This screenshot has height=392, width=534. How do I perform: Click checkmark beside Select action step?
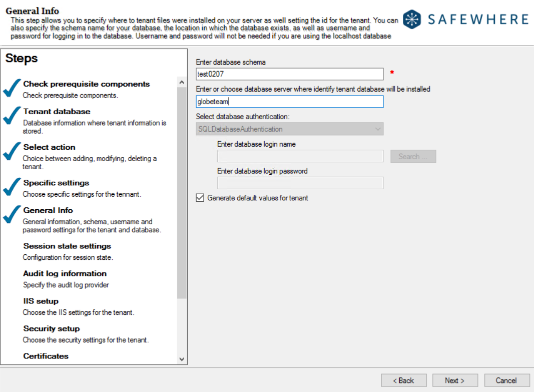tap(12, 151)
